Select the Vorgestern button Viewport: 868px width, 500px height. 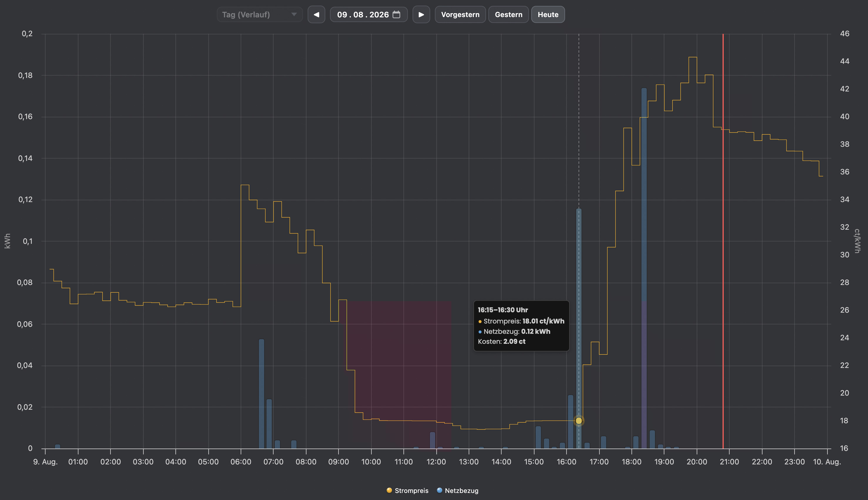click(x=460, y=14)
